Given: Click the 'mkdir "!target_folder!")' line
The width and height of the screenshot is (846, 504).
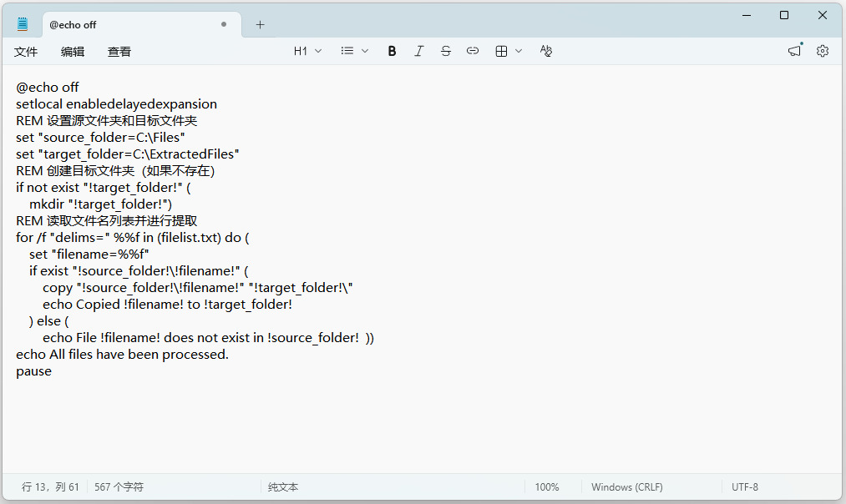Looking at the screenshot, I should coord(100,204).
